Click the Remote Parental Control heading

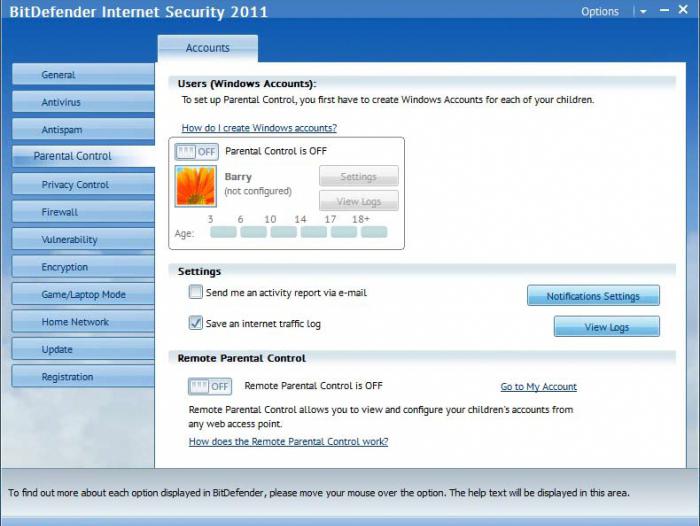(x=242, y=359)
